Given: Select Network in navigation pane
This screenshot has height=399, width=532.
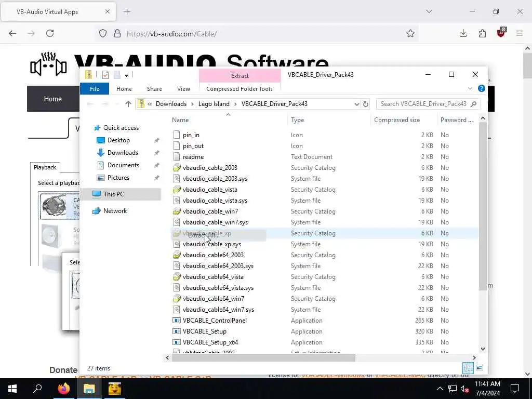Looking at the screenshot, I should (115, 211).
